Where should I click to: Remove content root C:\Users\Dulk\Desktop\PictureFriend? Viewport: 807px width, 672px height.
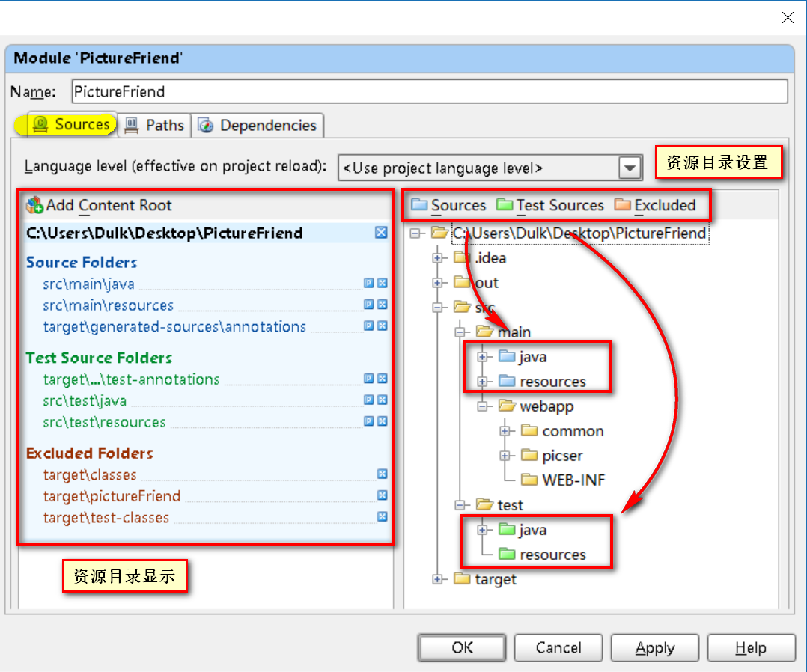click(381, 233)
